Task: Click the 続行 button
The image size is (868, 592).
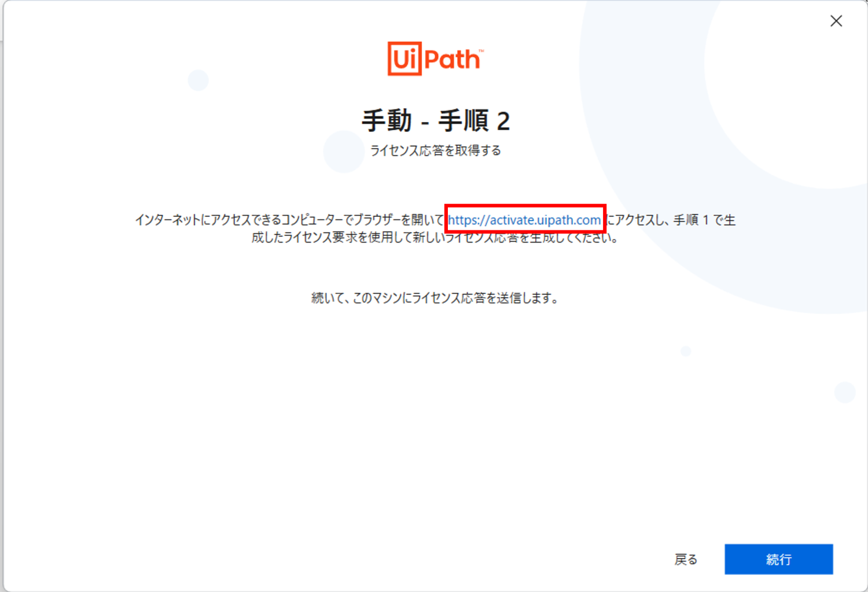Action: click(778, 559)
